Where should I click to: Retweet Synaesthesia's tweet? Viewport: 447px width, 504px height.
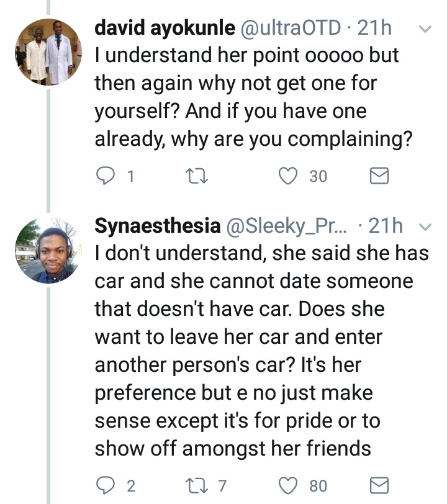(x=197, y=485)
